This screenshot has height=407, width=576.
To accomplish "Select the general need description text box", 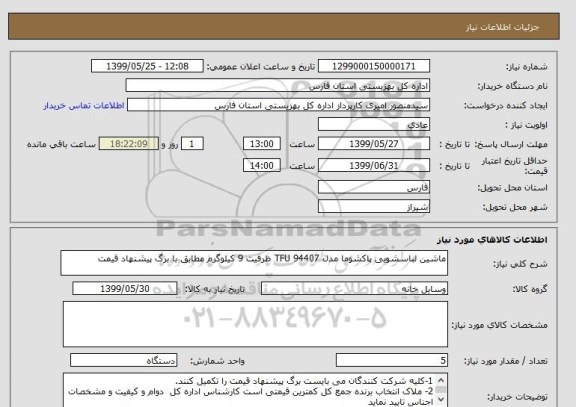I will (x=254, y=263).
